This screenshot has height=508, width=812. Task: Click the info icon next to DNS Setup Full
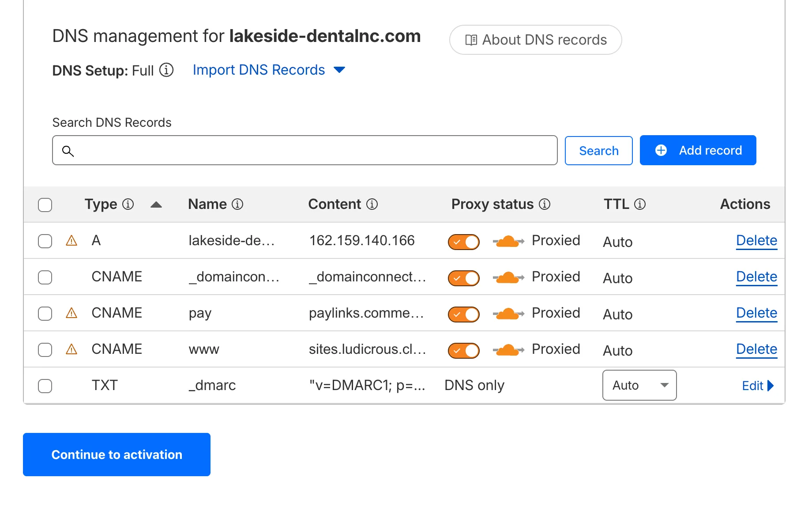[x=166, y=70]
